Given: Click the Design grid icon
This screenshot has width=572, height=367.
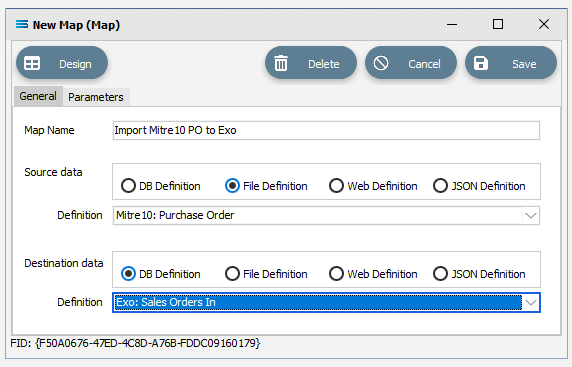Looking at the screenshot, I should point(32,63).
